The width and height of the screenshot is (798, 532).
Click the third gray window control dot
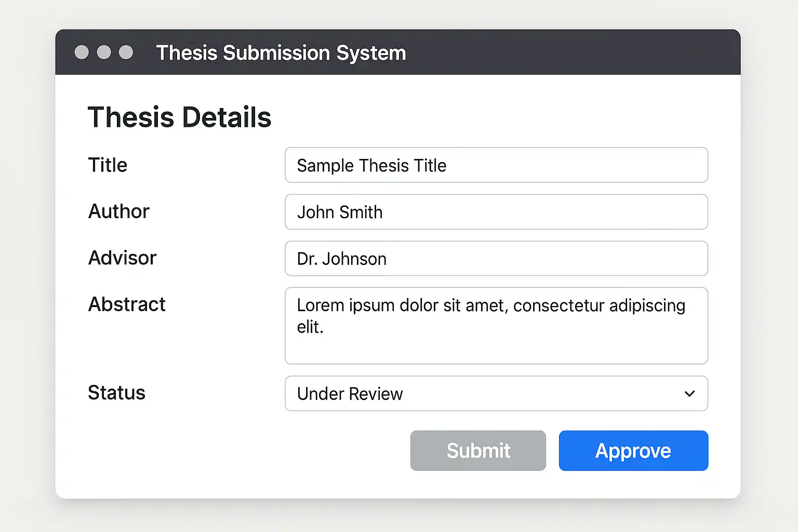(126, 52)
